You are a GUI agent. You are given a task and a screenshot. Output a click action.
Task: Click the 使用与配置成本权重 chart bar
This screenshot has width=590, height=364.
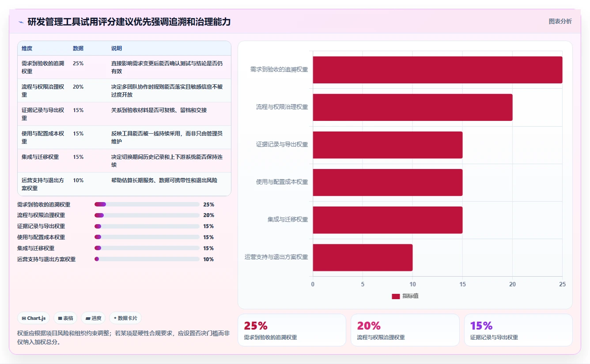point(388,182)
